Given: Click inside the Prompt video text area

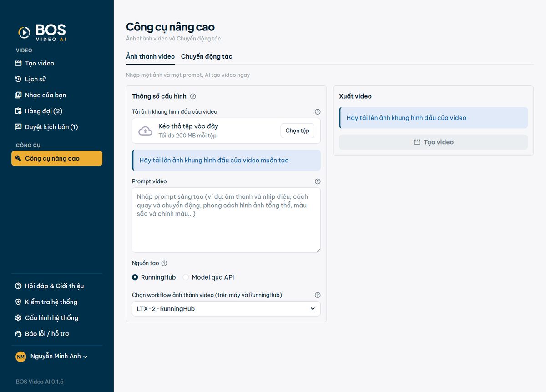Looking at the screenshot, I should pyautogui.click(x=226, y=220).
